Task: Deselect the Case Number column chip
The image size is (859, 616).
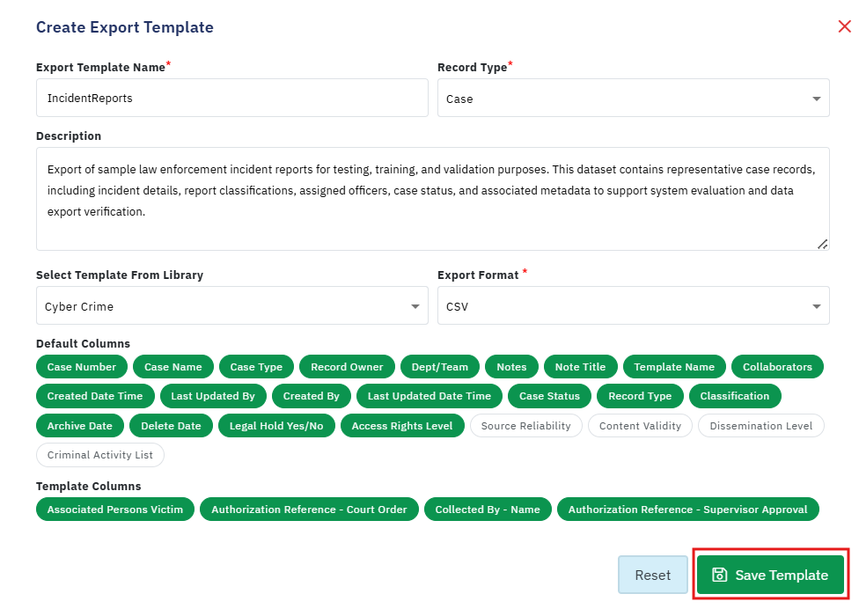Action: [82, 366]
